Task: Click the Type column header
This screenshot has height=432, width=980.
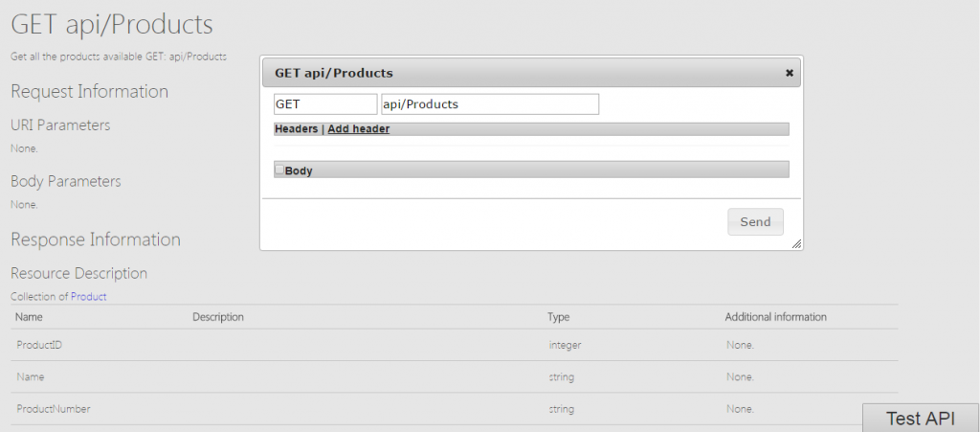Action: [x=559, y=317]
